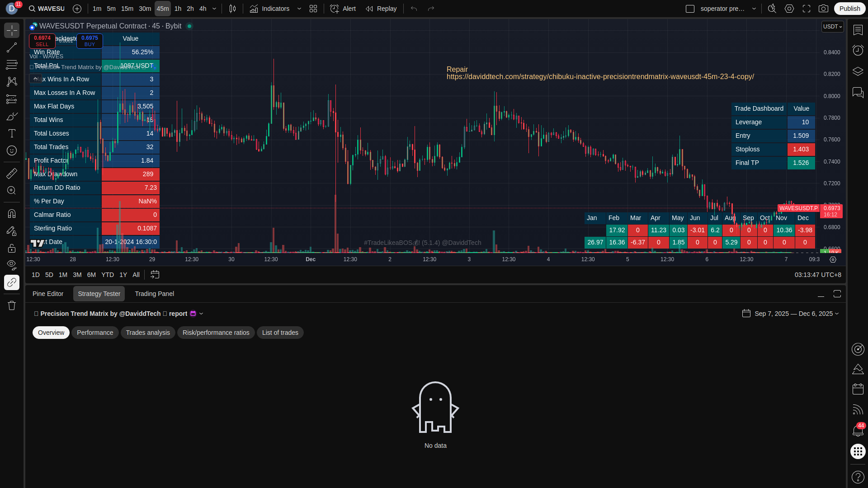Switch to the Pine Editor tab
The height and width of the screenshot is (488, 868).
(48, 294)
